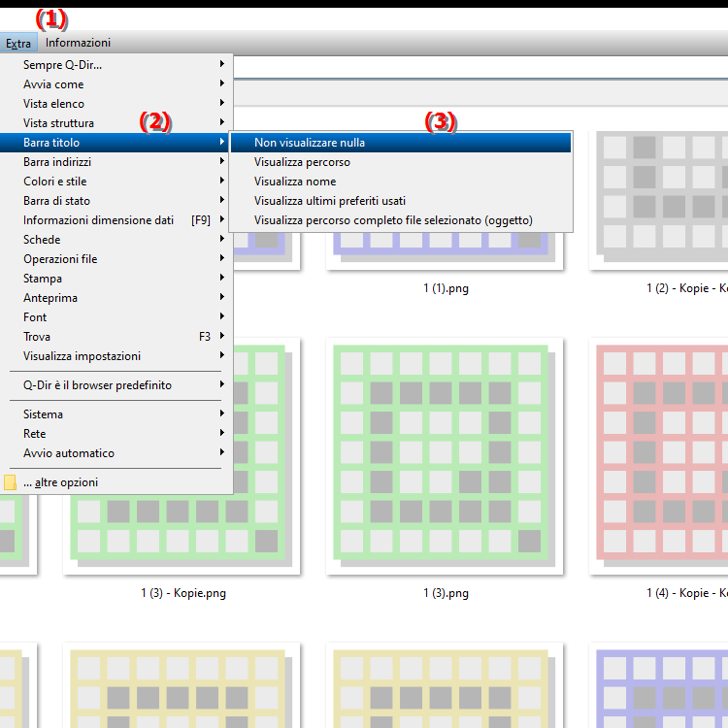This screenshot has height=728, width=728.
Task: Select Visualizza nome option
Action: tap(401, 182)
